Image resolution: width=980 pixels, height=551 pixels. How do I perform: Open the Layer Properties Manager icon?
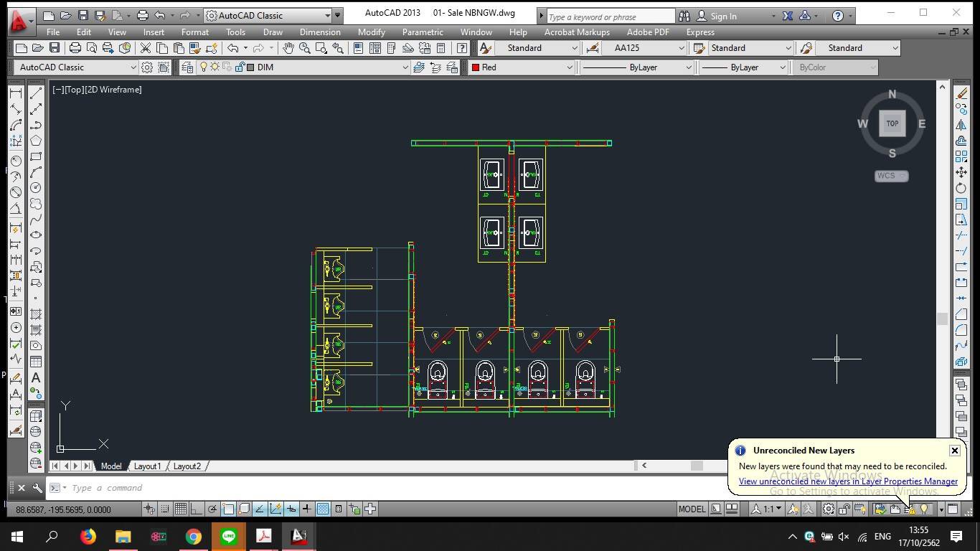tap(187, 67)
